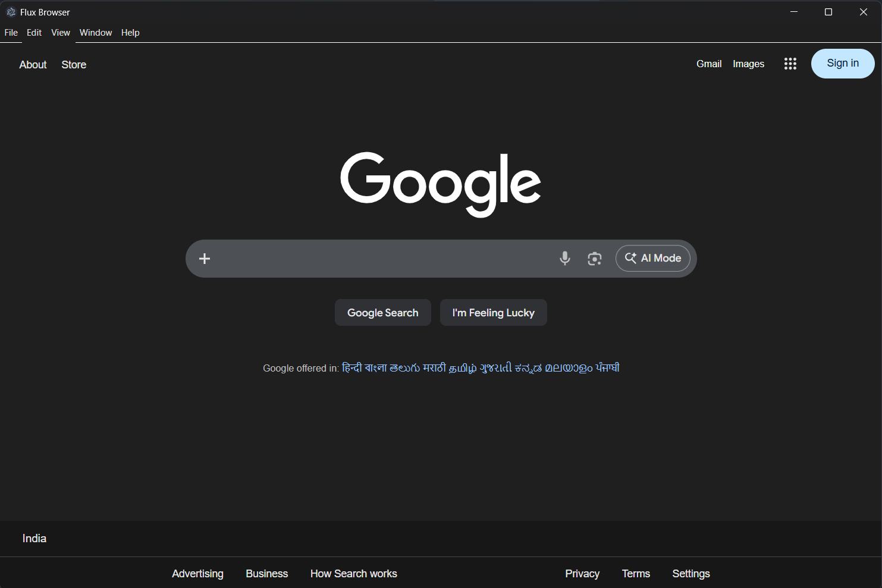Click the plus icon in search bar
This screenshot has height=588, width=882.
pyautogui.click(x=205, y=259)
